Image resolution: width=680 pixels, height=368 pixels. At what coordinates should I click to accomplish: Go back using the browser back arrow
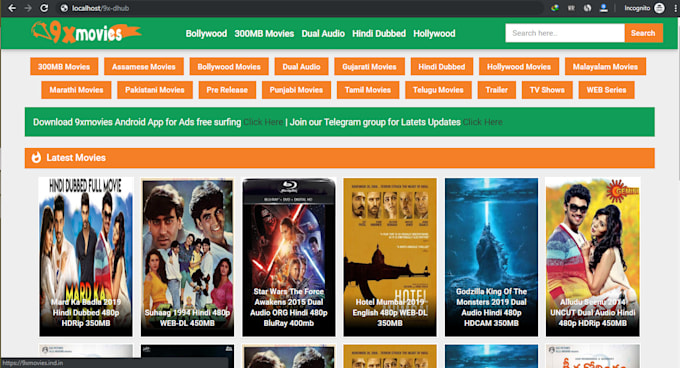pos(12,8)
